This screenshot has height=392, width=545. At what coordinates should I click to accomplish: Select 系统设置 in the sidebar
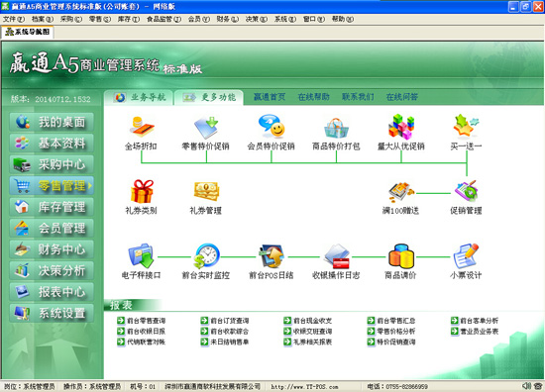pyautogui.click(x=52, y=313)
